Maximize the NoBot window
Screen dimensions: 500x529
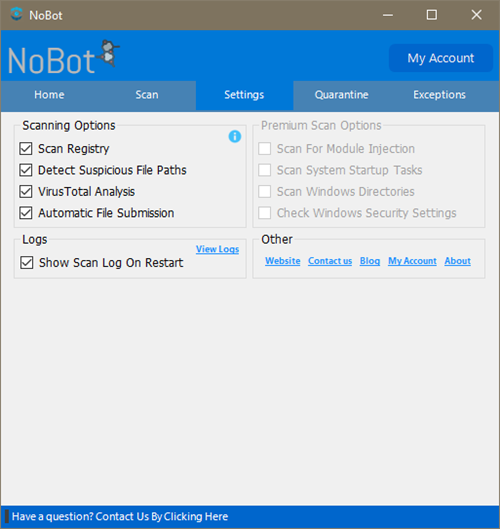coord(432,15)
